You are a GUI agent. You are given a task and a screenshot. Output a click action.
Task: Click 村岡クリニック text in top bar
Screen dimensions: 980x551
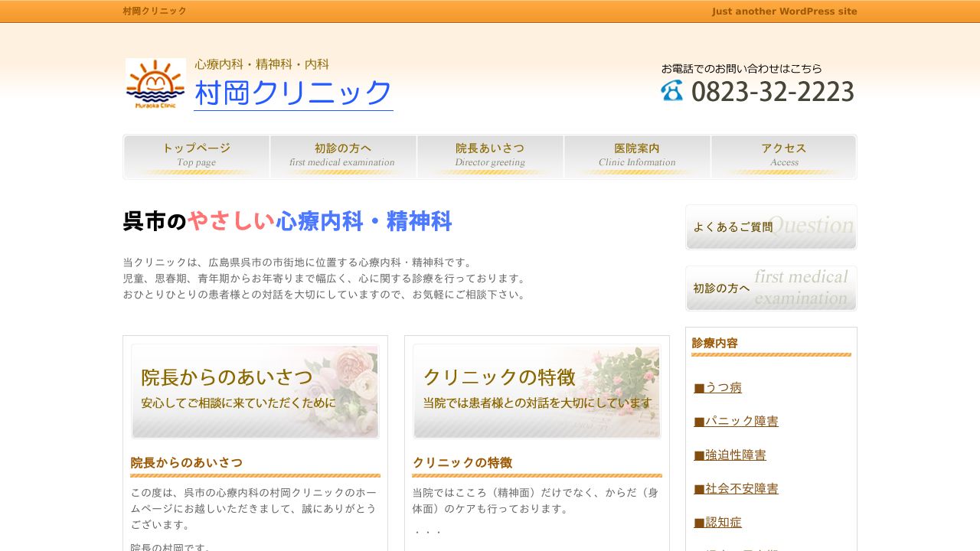(x=155, y=11)
